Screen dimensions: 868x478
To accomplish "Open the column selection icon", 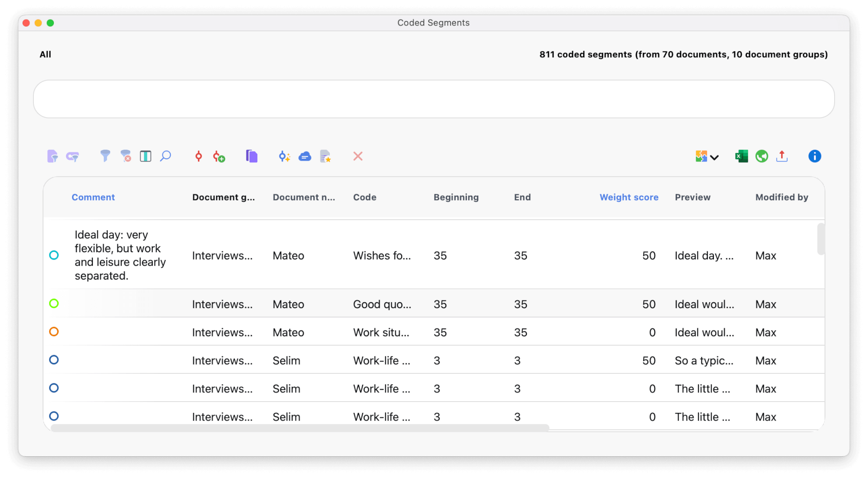I will (145, 156).
